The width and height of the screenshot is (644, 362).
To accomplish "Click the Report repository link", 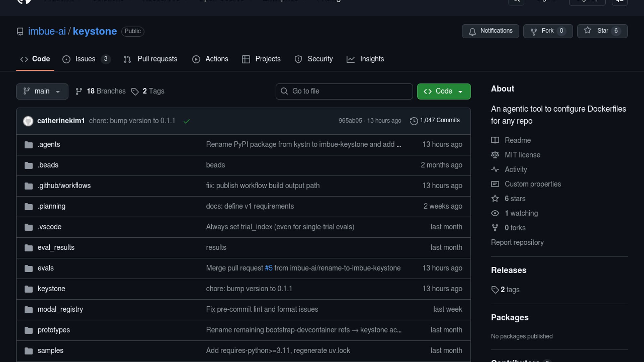I will [x=517, y=242].
